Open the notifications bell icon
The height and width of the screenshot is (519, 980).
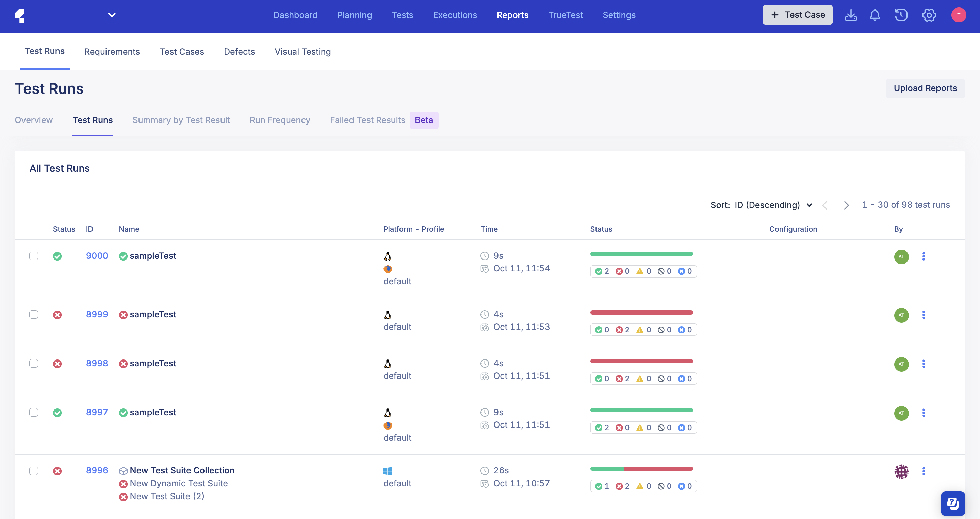tap(875, 15)
